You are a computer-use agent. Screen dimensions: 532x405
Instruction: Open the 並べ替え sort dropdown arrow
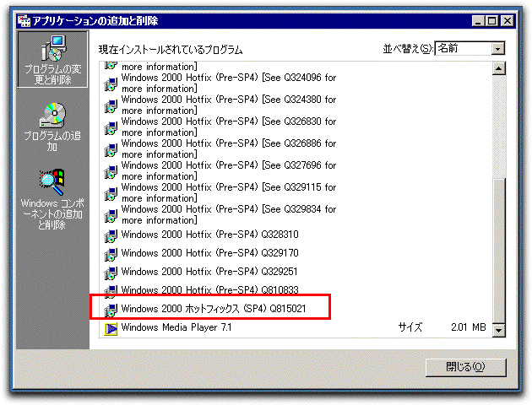click(x=497, y=49)
